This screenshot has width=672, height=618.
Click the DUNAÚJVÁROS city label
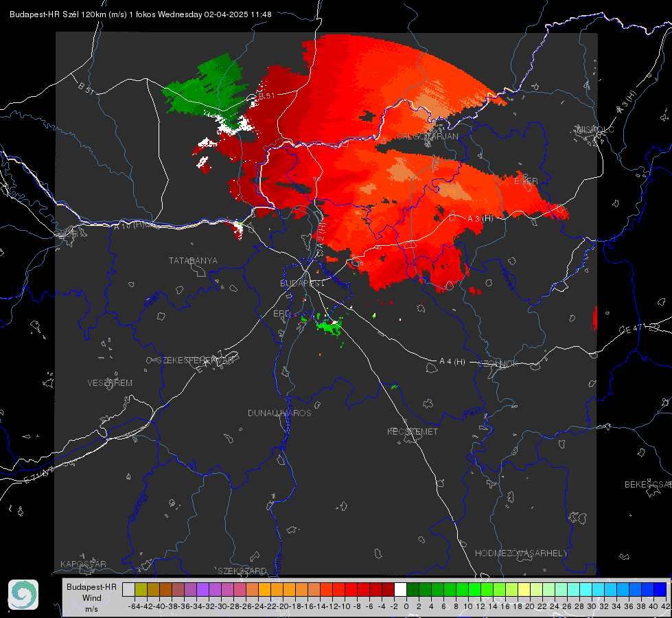pyautogui.click(x=279, y=413)
